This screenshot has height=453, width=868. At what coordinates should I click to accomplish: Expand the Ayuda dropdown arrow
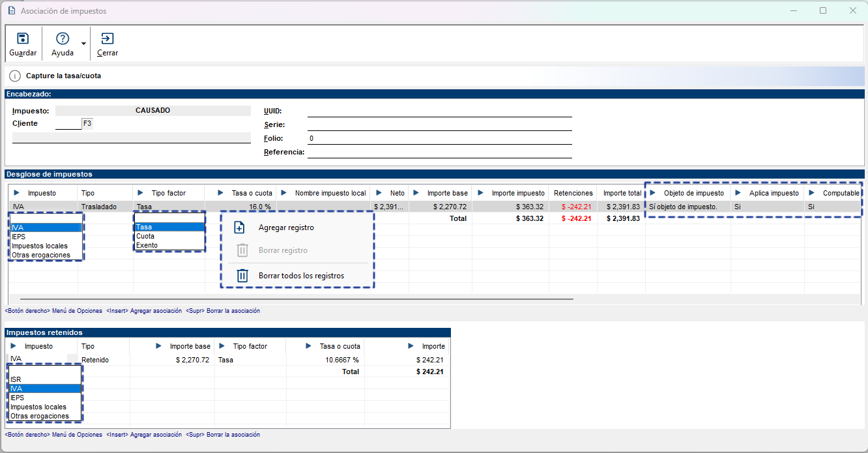coord(83,44)
